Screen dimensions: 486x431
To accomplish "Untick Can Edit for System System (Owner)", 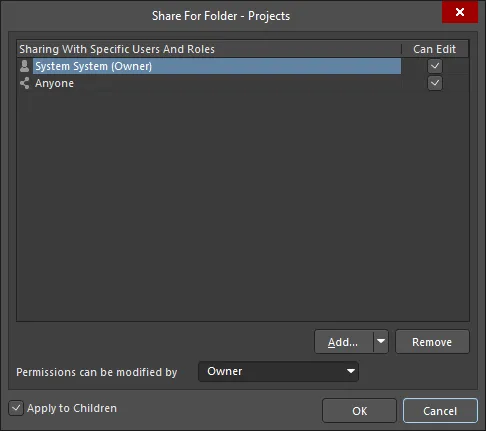I will click(x=435, y=66).
